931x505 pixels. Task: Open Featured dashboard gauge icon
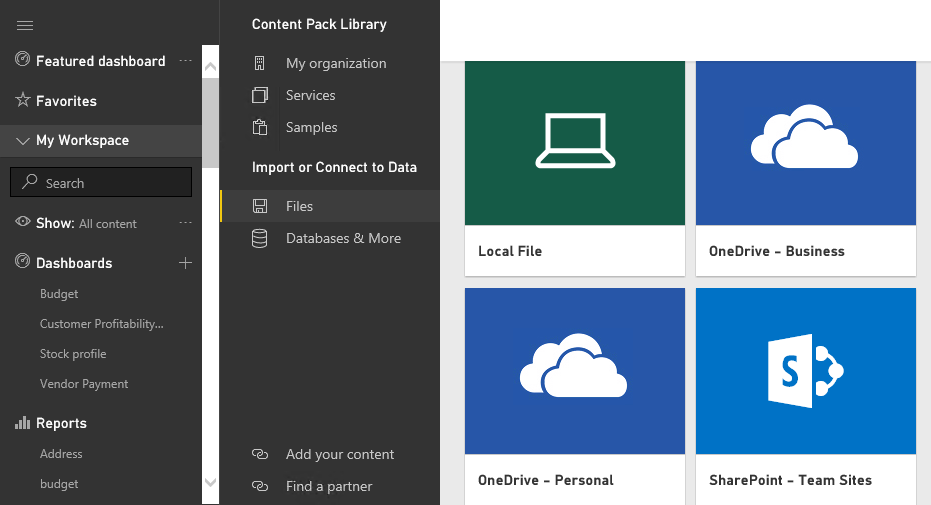[x=23, y=59]
